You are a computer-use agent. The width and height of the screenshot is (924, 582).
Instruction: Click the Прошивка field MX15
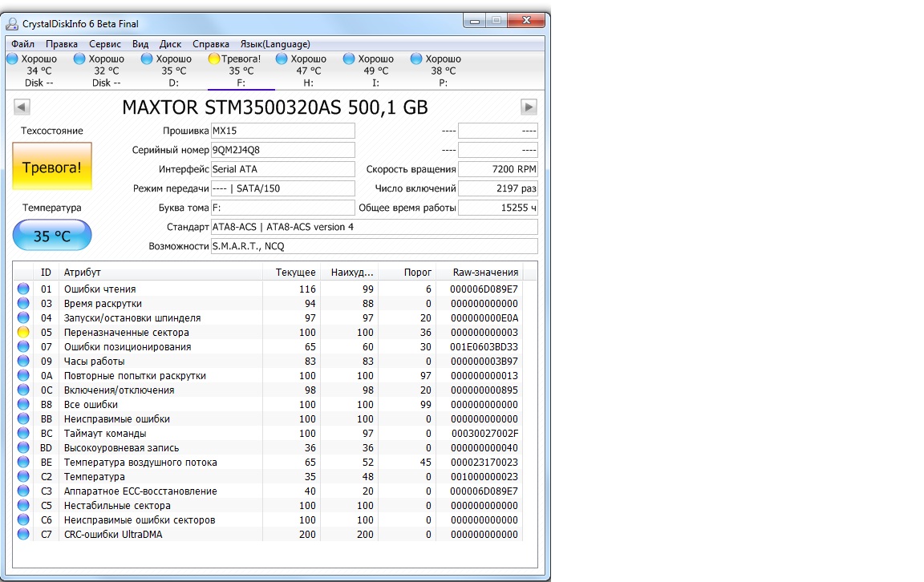click(283, 131)
